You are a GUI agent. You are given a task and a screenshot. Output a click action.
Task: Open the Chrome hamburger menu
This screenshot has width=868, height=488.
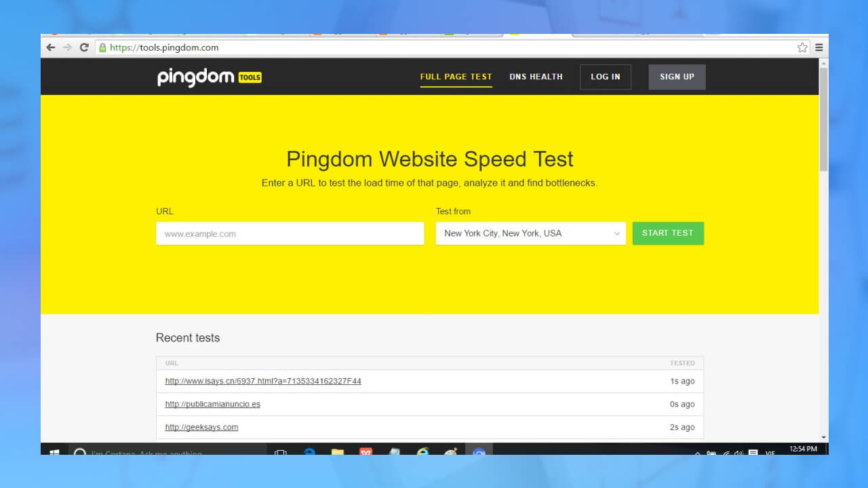(x=819, y=47)
